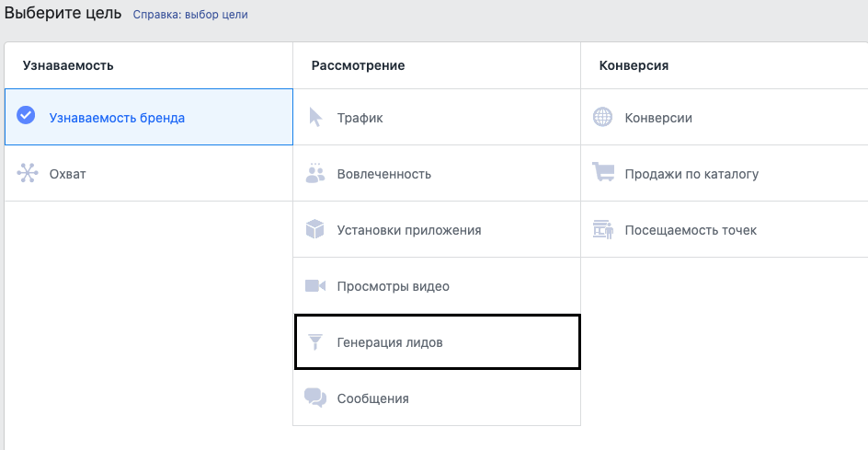868x450 pixels.
Task: Open the Справка: выбор цели help link
Action: pos(190,15)
